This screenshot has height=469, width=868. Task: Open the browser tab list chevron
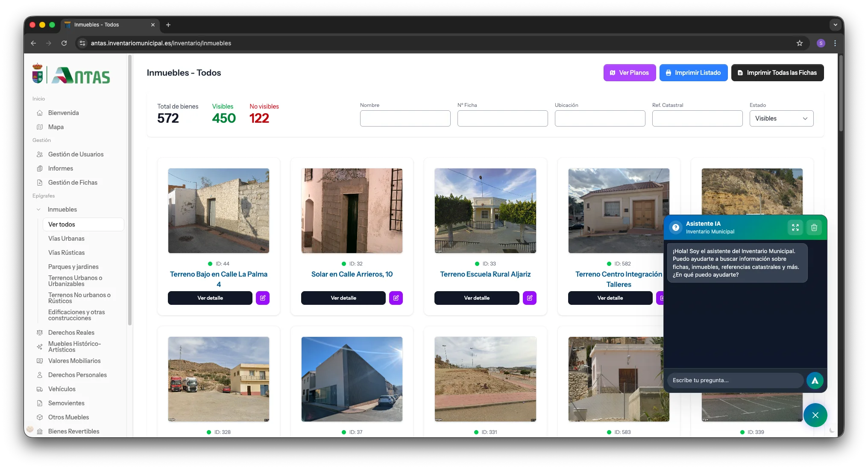[x=835, y=25]
